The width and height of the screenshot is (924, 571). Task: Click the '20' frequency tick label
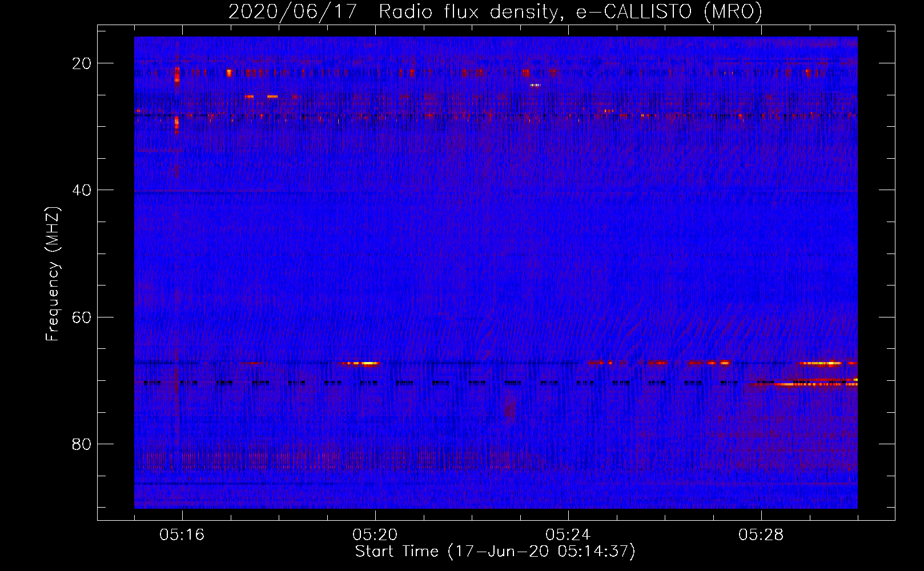(x=82, y=63)
